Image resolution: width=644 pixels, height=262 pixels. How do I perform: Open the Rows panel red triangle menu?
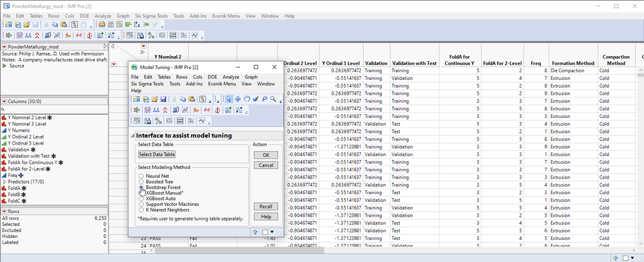point(4,211)
